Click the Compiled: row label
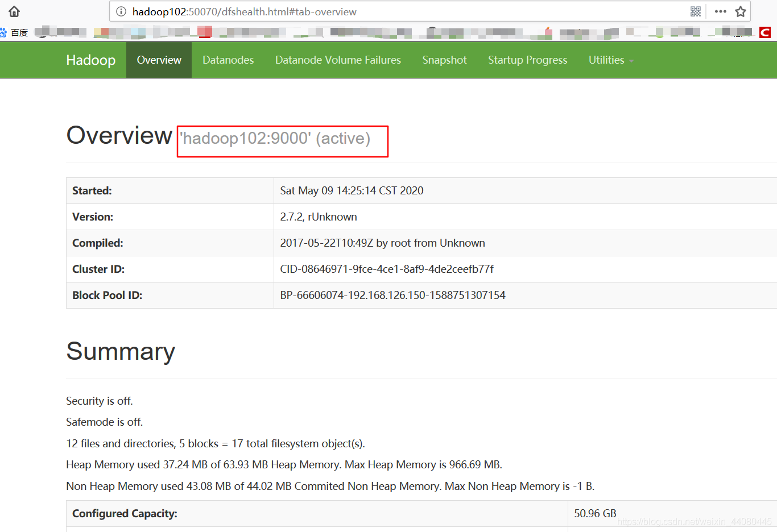777x532 pixels. click(98, 243)
